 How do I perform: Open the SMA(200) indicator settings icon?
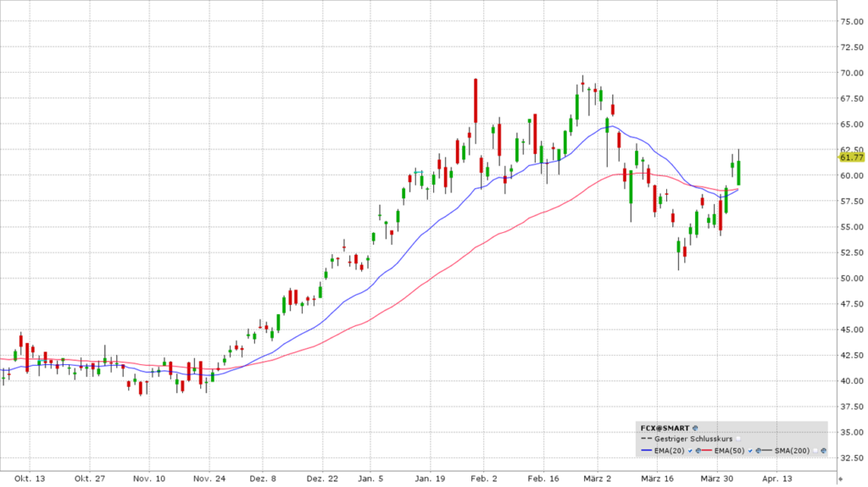tap(823, 451)
